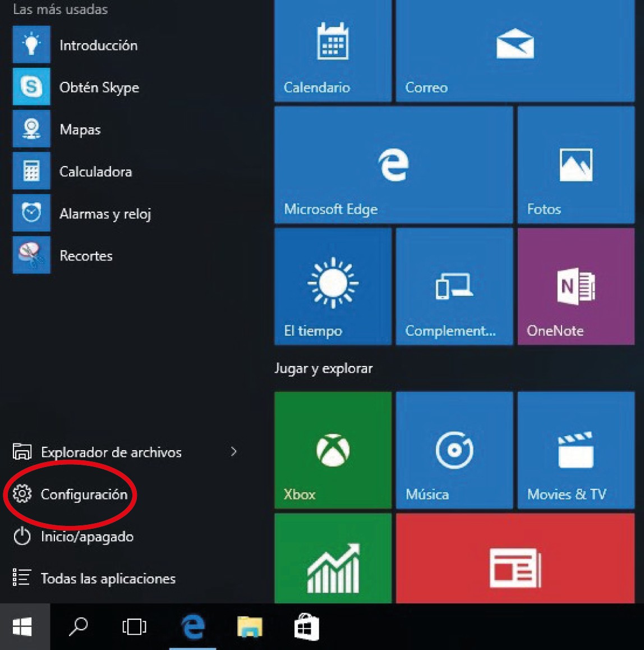Launch the Microsoft Edge tile

click(x=393, y=165)
